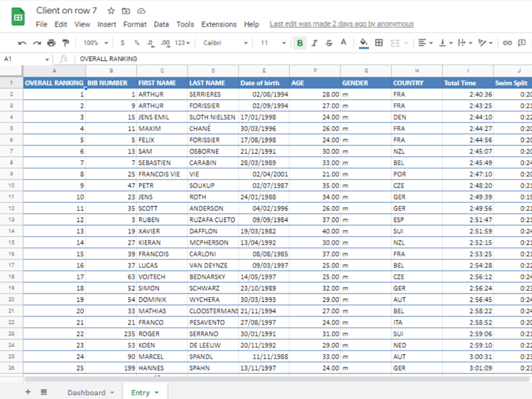Toggle bold formatting
This screenshot has height=399, width=532.
pos(300,43)
